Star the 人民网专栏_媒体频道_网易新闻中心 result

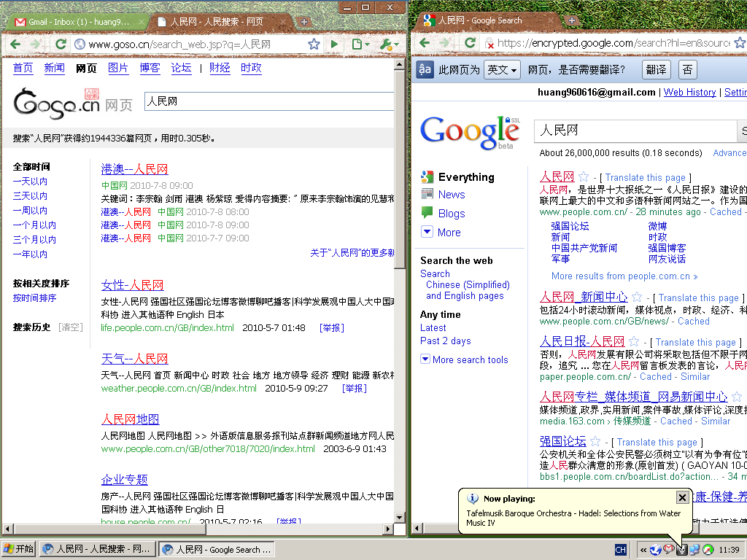click(737, 396)
